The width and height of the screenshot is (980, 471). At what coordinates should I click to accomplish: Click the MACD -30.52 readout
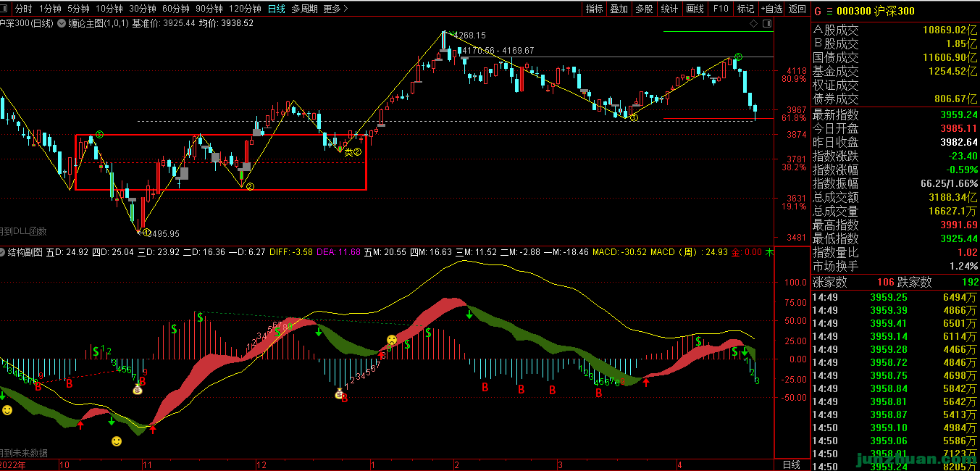pos(619,252)
